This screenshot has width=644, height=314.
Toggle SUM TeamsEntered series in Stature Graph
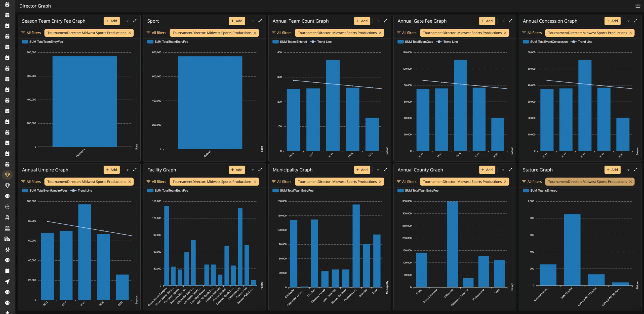(x=540, y=191)
